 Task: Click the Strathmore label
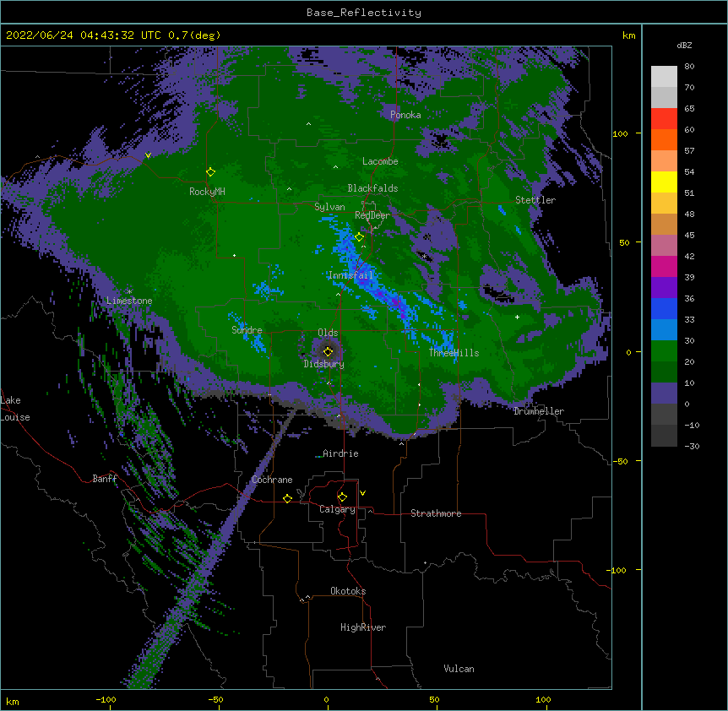[436, 513]
